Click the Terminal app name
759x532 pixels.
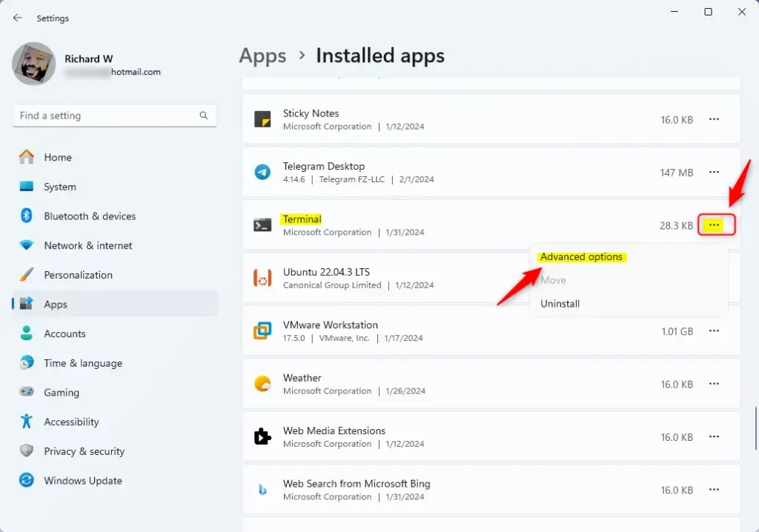(302, 219)
